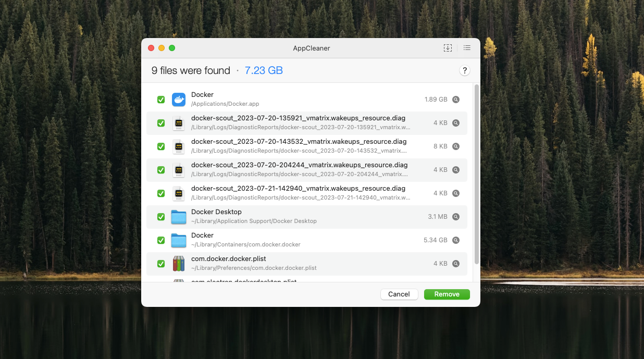Click the list view icon in the toolbar
The image size is (644, 359).
(467, 47)
